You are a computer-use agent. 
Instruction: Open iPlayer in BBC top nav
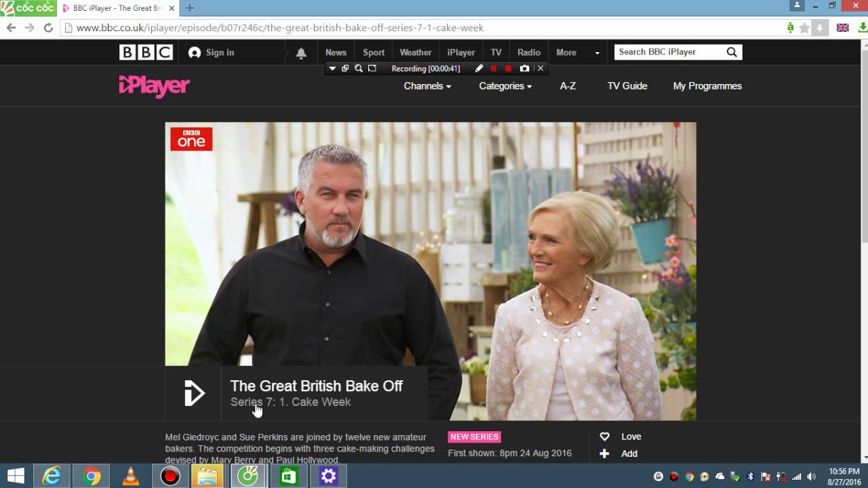pos(461,52)
